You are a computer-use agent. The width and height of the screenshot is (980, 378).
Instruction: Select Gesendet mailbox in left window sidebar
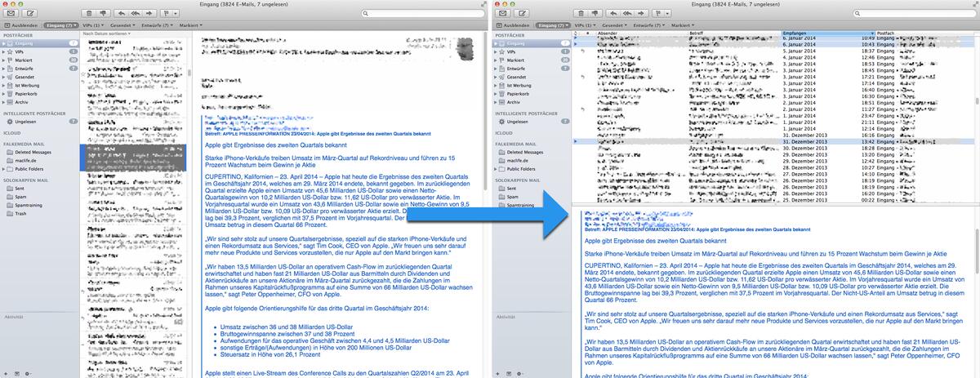(x=40, y=77)
